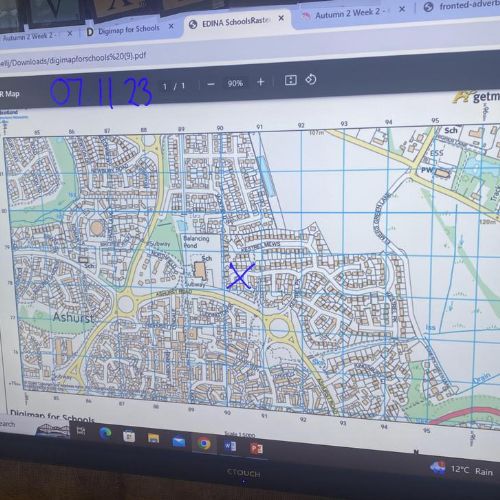500x500 pixels.
Task: Click the fit to page icon
Action: 291,80
